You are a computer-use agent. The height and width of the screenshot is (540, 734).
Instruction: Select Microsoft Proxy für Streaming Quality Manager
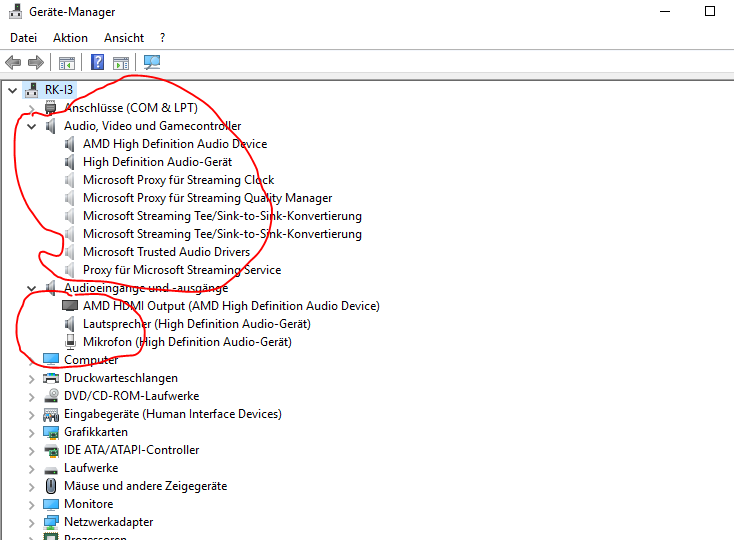[x=207, y=198]
